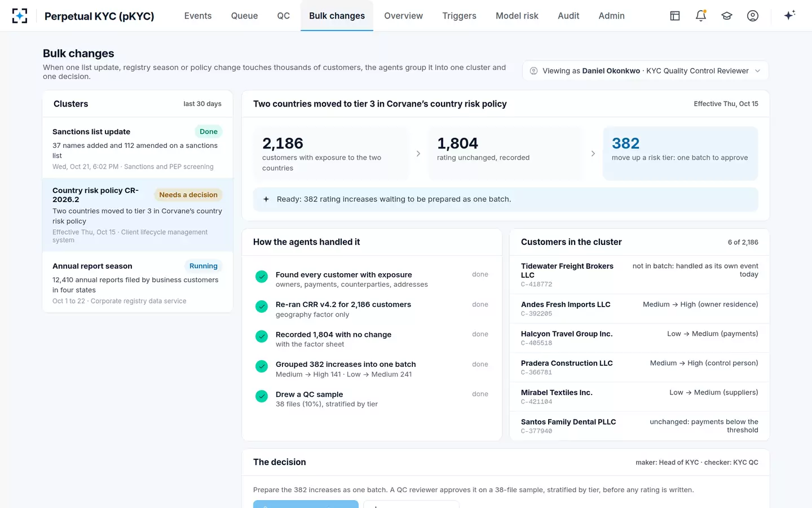The width and height of the screenshot is (812, 508).
Task: Open the layout panel icon in header
Action: pos(675,16)
